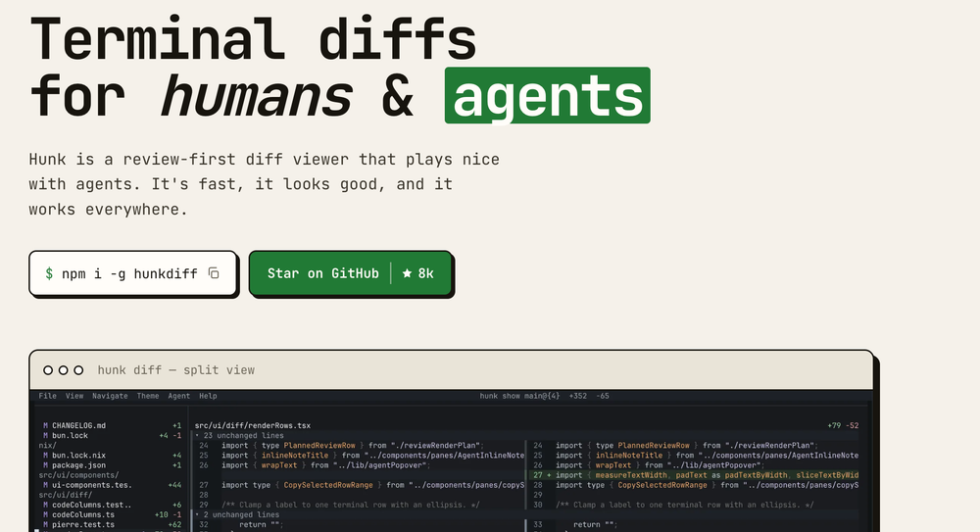Click the src/ui/components/ folder label
The width and height of the screenshot is (980, 532).
(78, 475)
